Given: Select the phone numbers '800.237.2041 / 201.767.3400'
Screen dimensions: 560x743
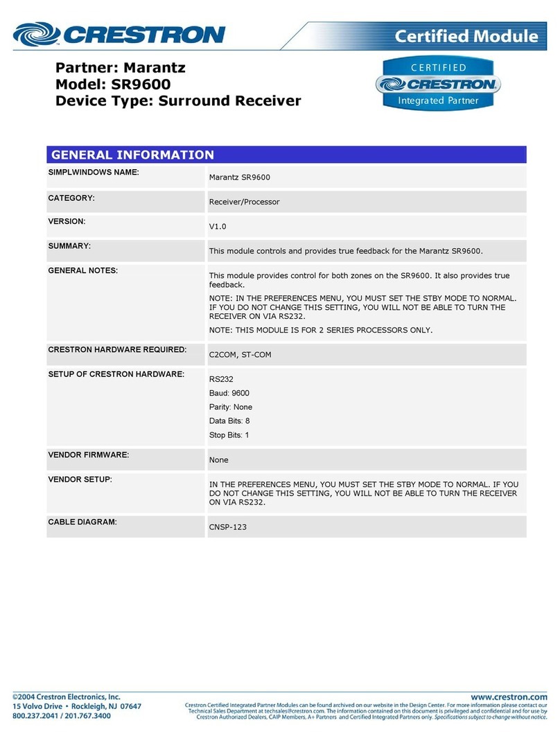Looking at the screenshot, I should click(62, 716).
